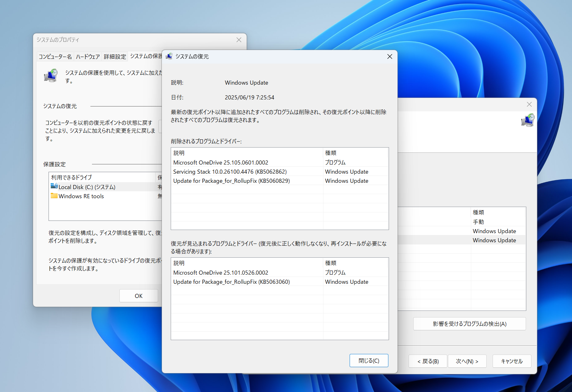Click the restore icon in システムの復元 title bar
This screenshot has width=572, height=392.
point(169,57)
